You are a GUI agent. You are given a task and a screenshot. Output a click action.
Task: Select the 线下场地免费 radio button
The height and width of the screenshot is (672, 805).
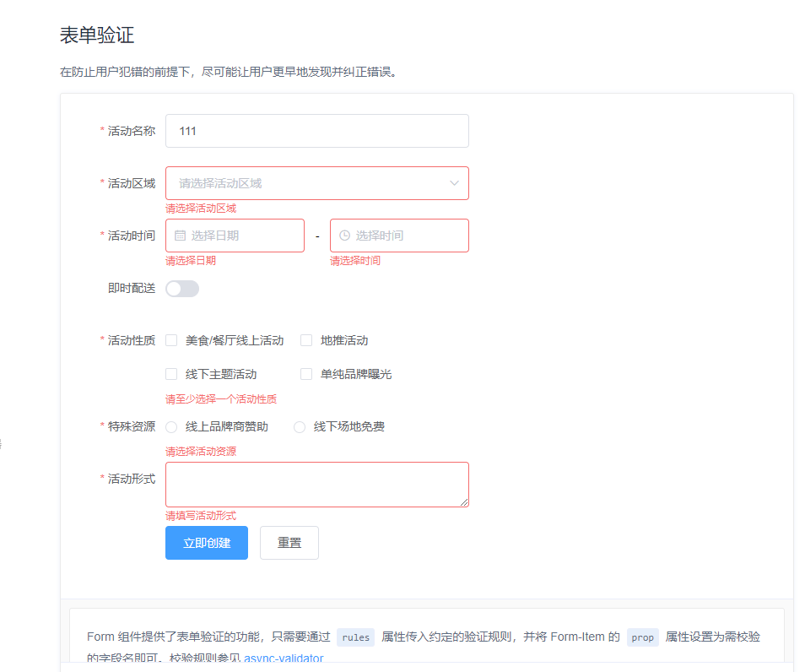[x=300, y=426]
